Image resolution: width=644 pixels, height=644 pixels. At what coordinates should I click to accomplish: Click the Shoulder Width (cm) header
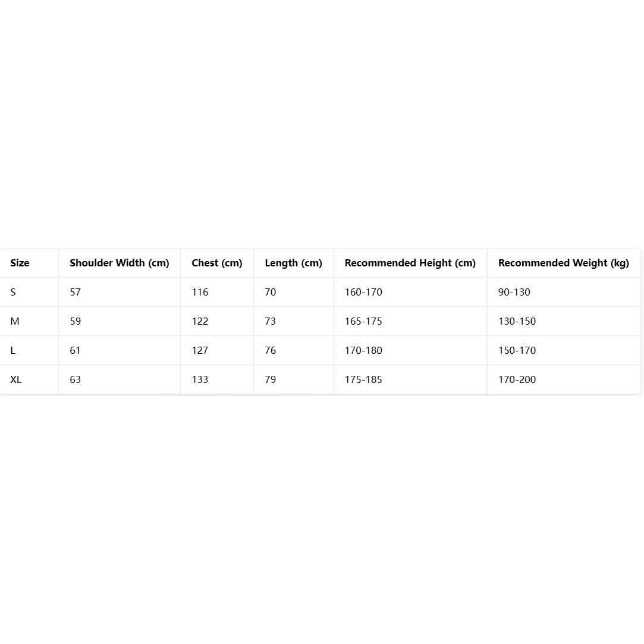(x=119, y=263)
